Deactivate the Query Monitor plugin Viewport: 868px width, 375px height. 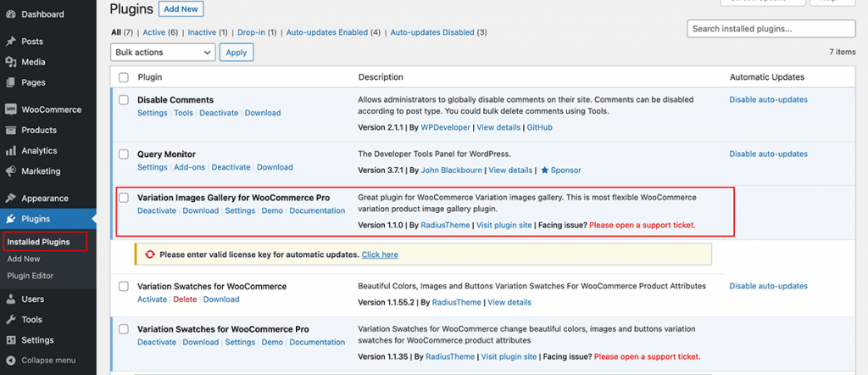tap(231, 167)
